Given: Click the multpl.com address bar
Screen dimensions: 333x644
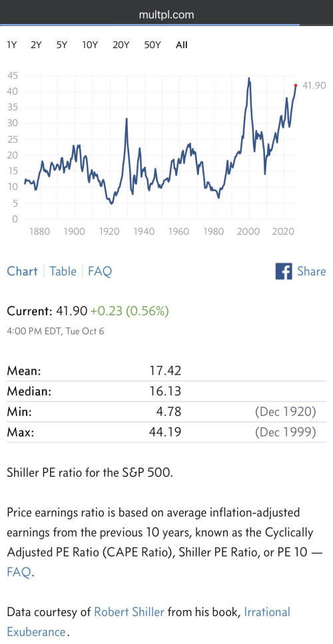Looking at the screenshot, I should point(166,15).
